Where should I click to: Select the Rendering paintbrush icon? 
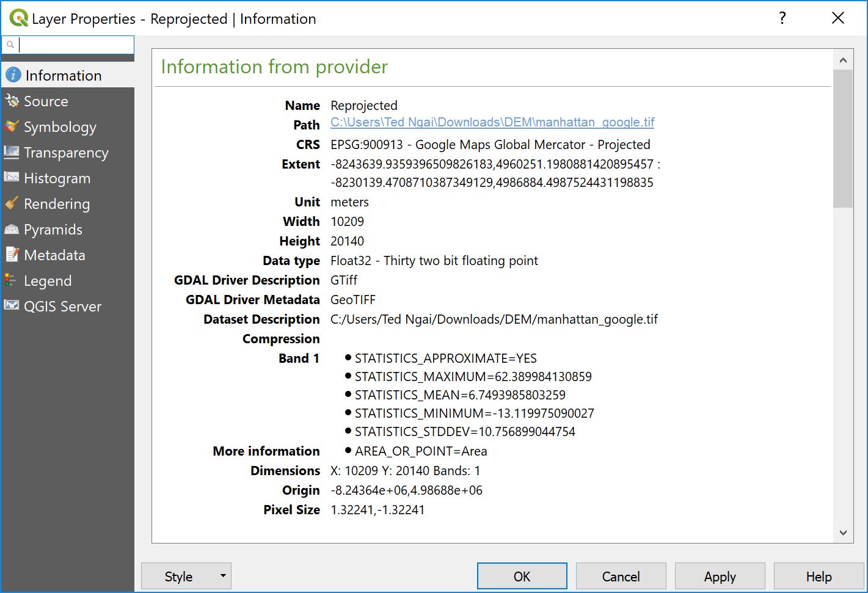[12, 203]
